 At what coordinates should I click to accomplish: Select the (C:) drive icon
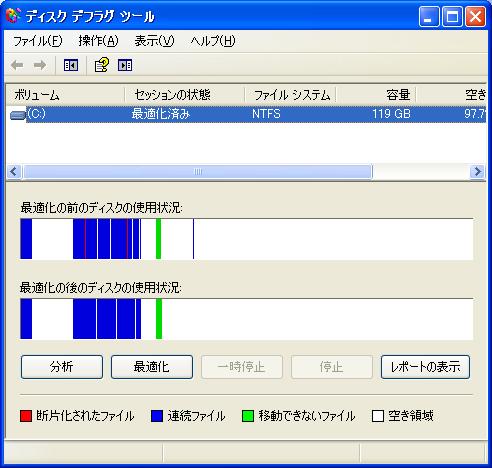(x=18, y=115)
